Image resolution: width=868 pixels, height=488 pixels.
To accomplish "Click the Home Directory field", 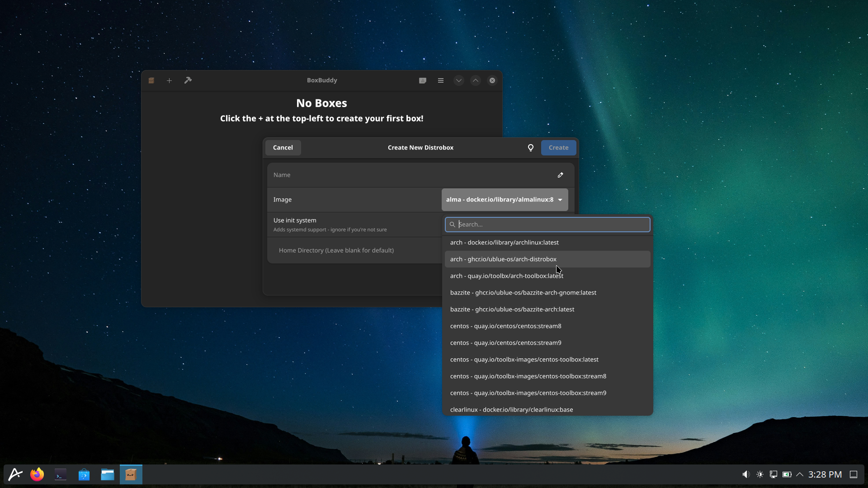I will click(355, 250).
